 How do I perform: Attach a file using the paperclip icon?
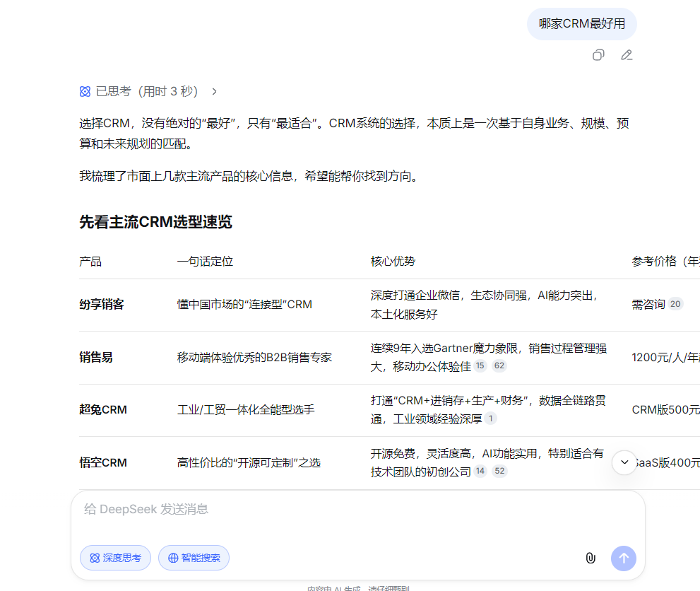coord(591,558)
